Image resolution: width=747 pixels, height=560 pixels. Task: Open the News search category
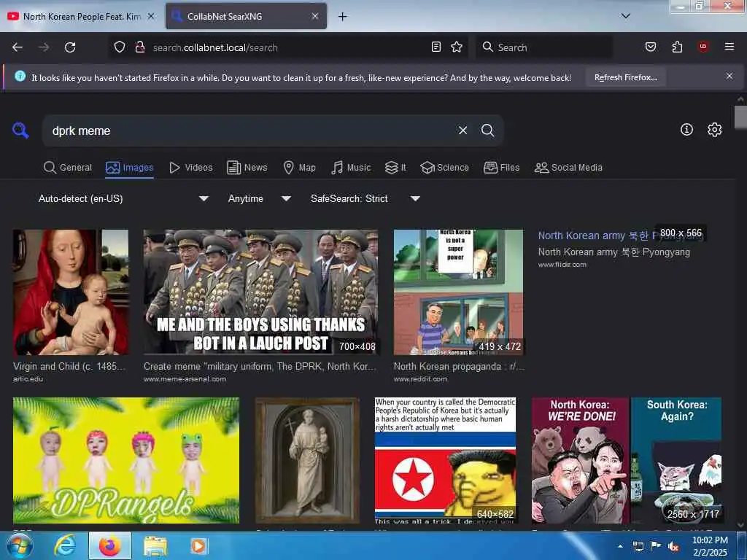(x=247, y=168)
